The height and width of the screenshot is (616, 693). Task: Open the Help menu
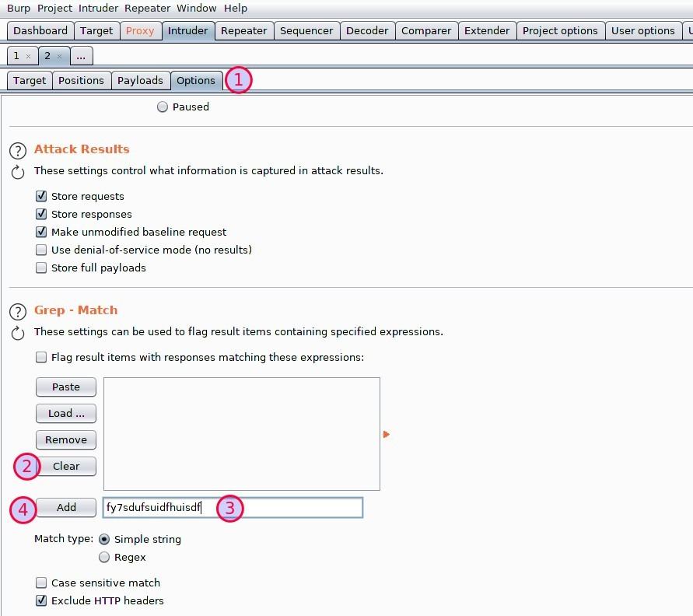(x=236, y=8)
